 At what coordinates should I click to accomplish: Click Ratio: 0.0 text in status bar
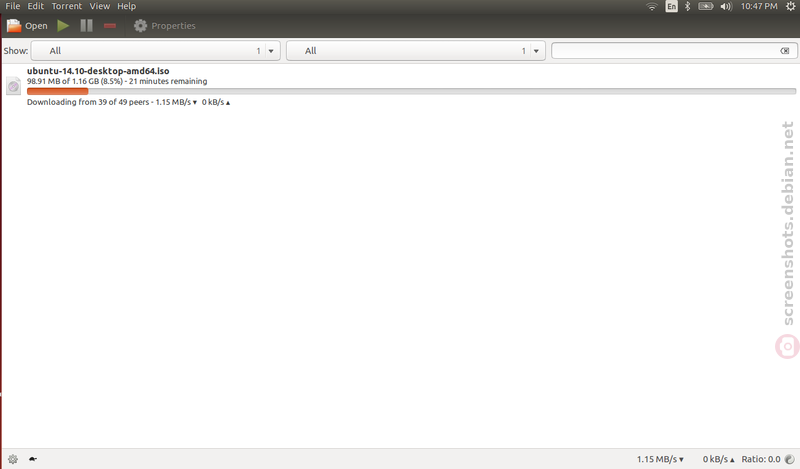coord(761,459)
